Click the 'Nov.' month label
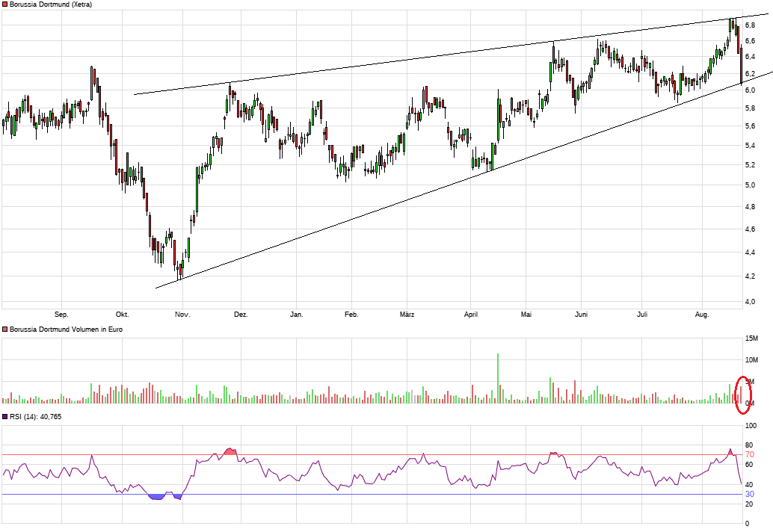Image resolution: width=773 pixels, height=532 pixels. [x=182, y=315]
